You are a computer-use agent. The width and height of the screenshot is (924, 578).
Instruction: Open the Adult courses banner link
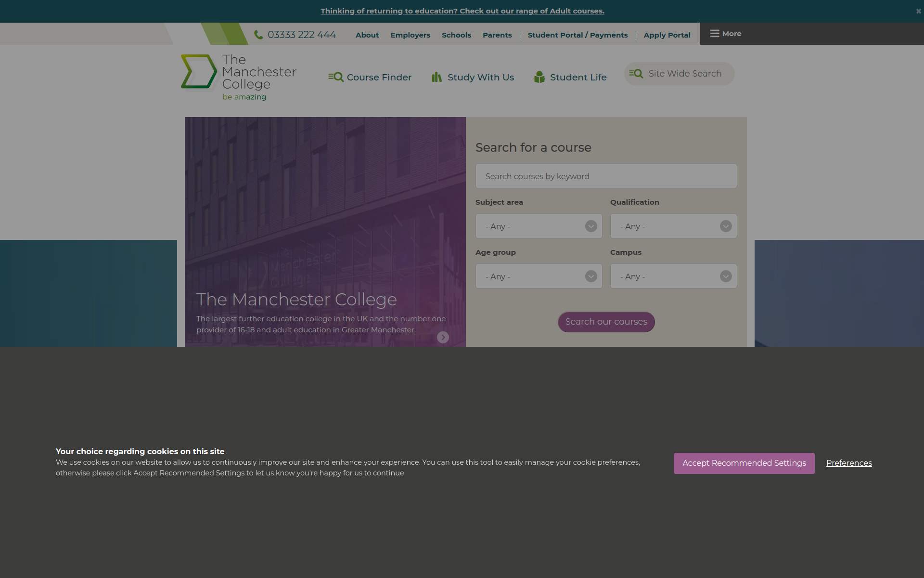click(462, 11)
